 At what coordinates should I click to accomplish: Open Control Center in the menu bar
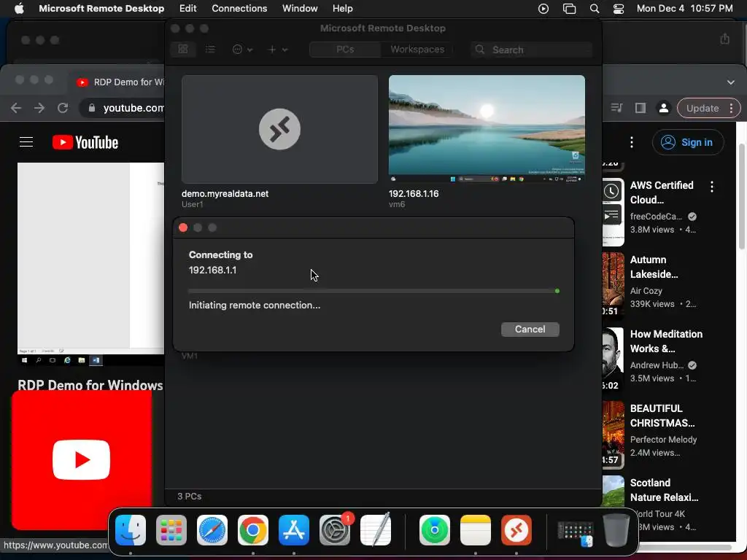(619, 9)
